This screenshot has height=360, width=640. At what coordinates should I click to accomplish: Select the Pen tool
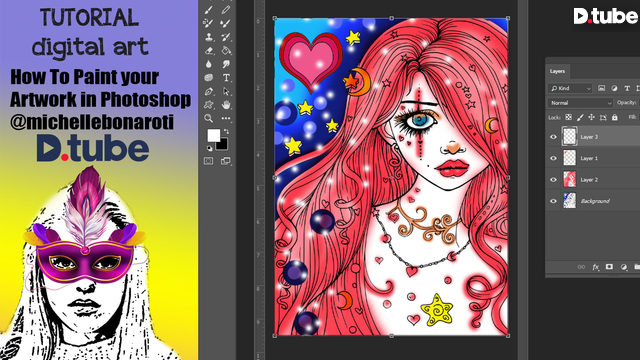point(209,91)
